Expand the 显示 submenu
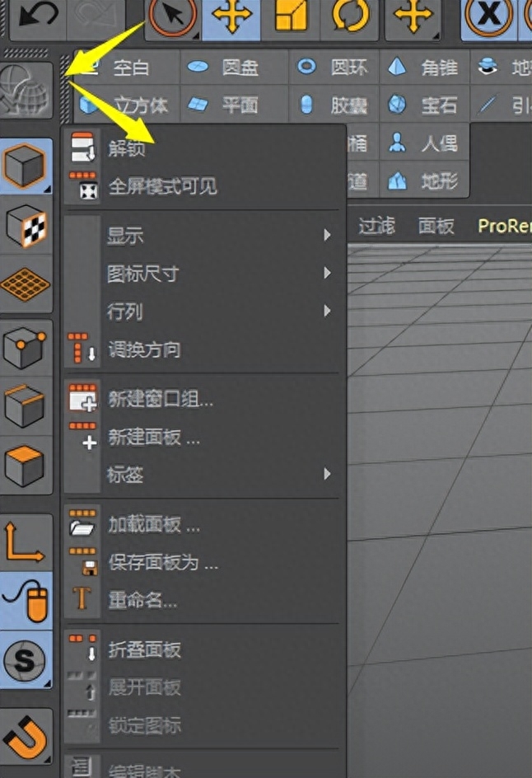 click(203, 235)
